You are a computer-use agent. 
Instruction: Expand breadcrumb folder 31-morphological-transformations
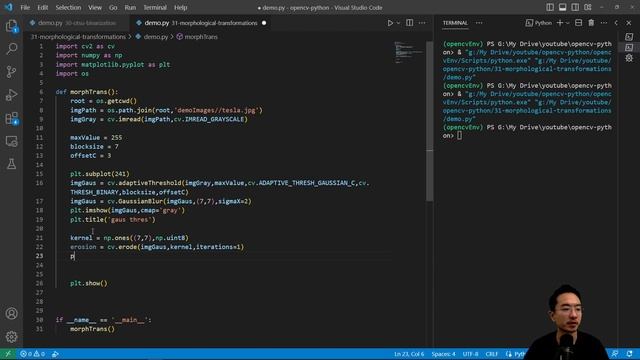click(78, 37)
